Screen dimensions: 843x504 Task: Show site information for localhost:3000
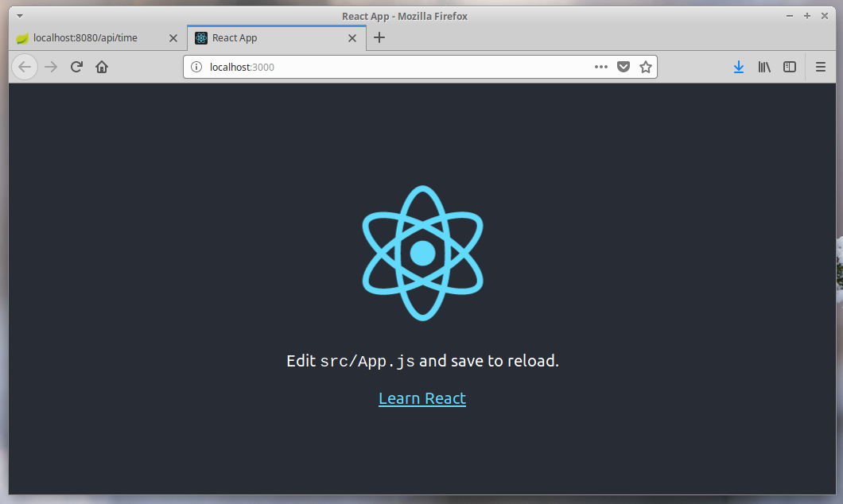point(196,67)
